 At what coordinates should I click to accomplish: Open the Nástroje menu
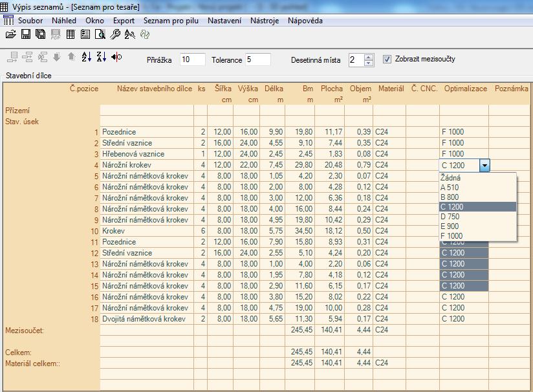265,21
